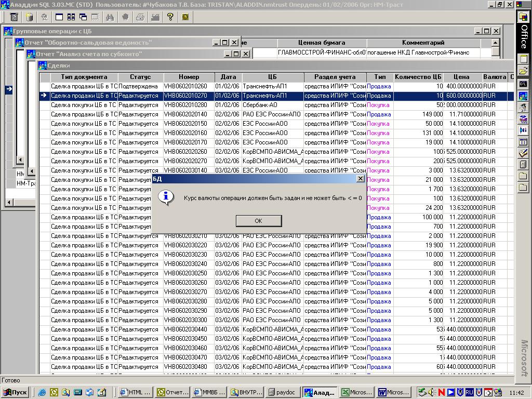Screen dimensions: 532x399
Task: Click the hand stop toolbar icon
Action: pyautogui.click(x=125, y=17)
